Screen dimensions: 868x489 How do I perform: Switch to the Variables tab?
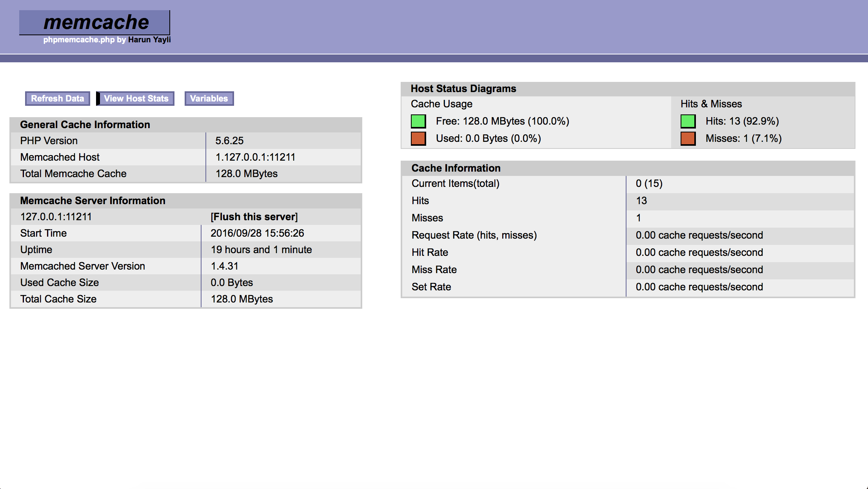209,98
